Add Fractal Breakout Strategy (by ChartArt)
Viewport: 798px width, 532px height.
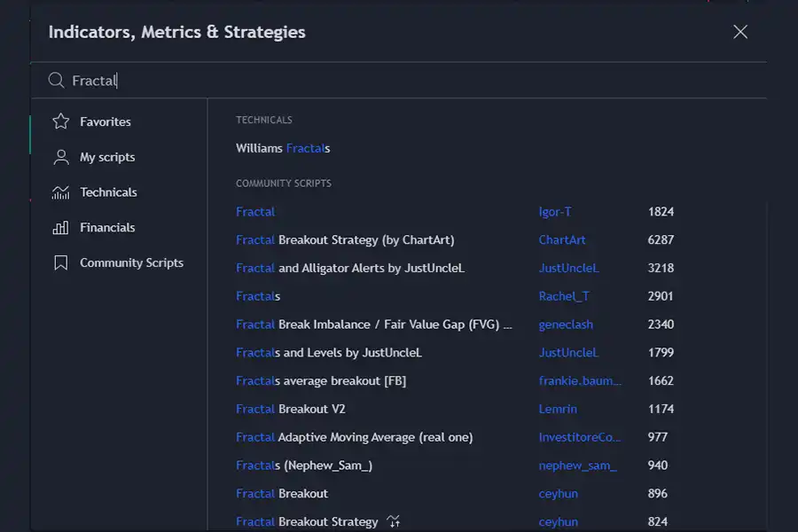[345, 239]
